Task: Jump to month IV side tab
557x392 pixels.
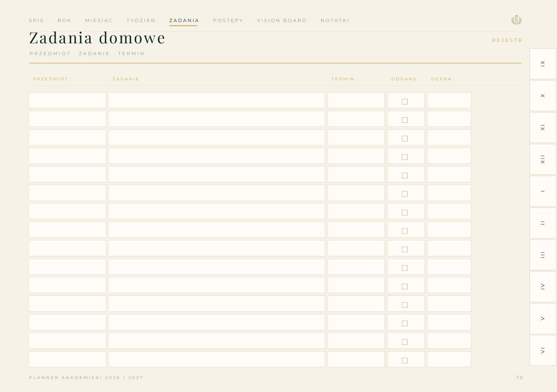Action: tap(543, 287)
